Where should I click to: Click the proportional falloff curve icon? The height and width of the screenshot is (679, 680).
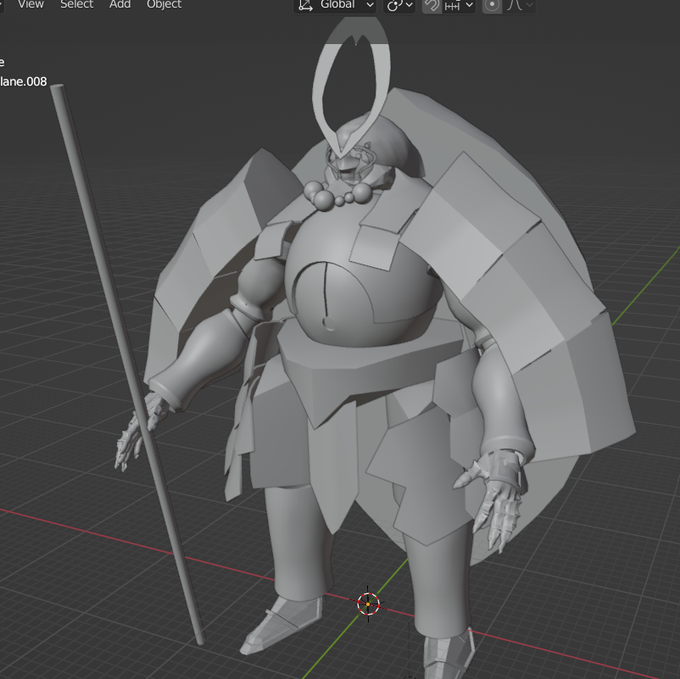515,5
